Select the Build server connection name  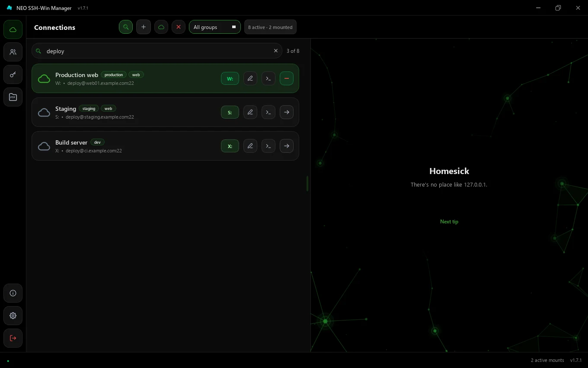click(x=71, y=142)
